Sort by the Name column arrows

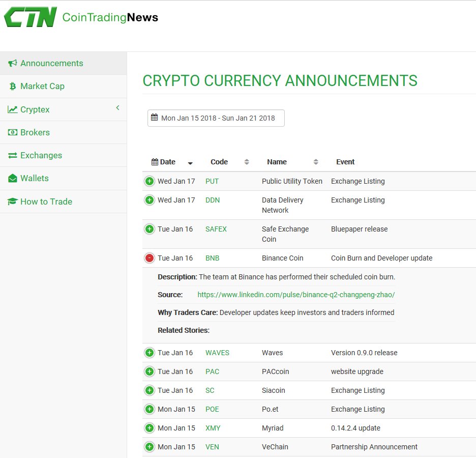point(316,162)
